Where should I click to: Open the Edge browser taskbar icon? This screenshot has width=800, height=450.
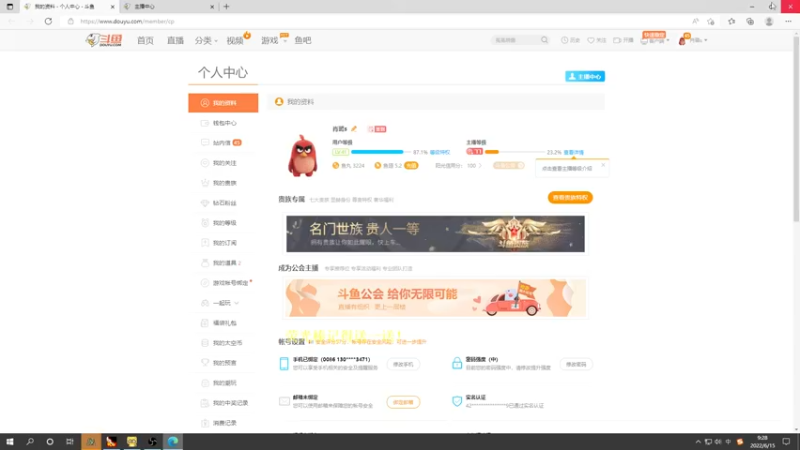[x=173, y=441]
